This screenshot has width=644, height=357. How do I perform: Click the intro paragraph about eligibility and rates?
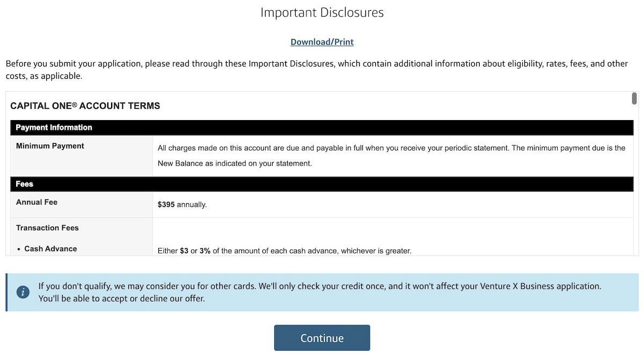point(317,70)
